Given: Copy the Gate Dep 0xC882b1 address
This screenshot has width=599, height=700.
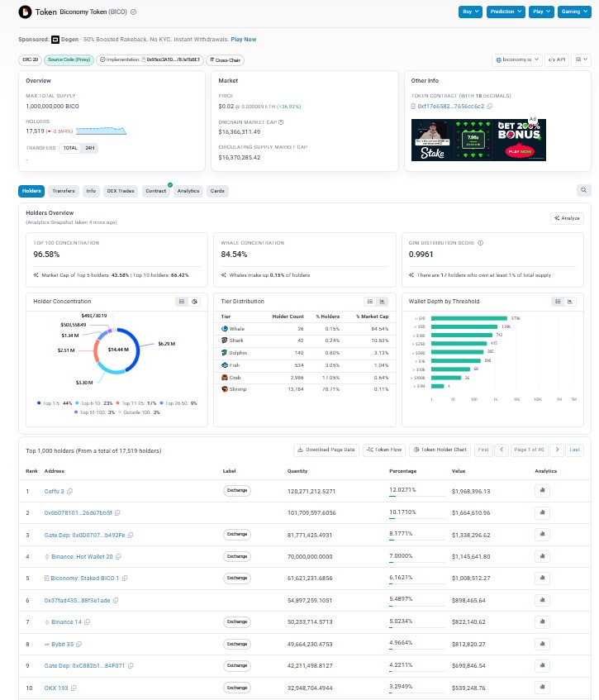Looking at the screenshot, I should pyautogui.click(x=131, y=665).
